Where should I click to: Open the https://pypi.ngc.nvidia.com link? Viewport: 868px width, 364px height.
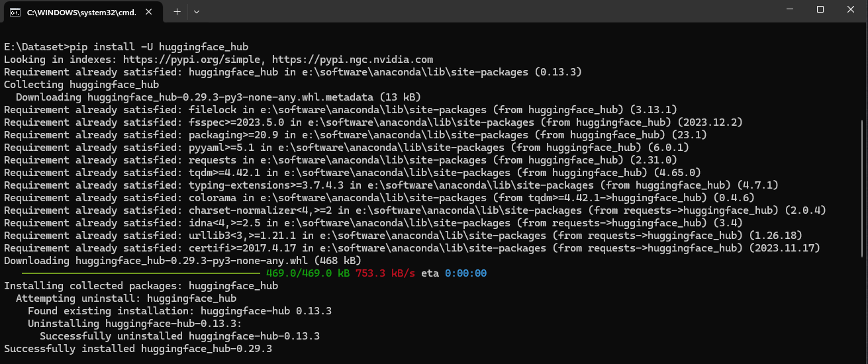352,60
